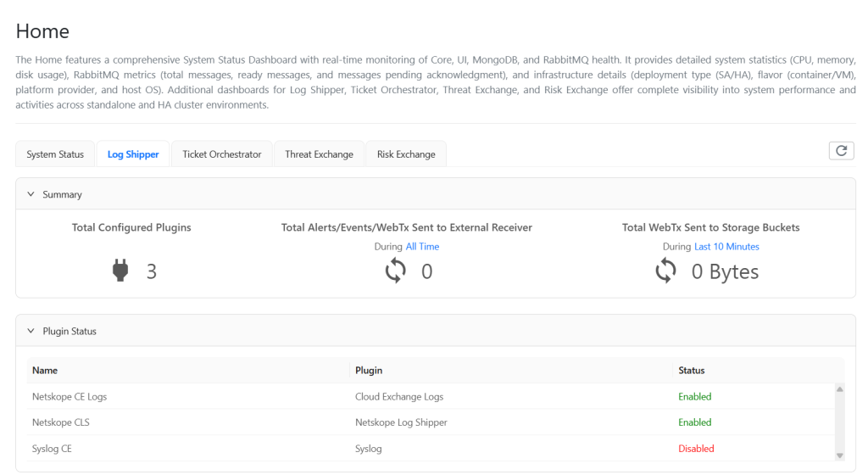Click the Total Alerts/Events/WebTx Sent heading
Viewport: 868px width, 475px height.
click(x=407, y=227)
